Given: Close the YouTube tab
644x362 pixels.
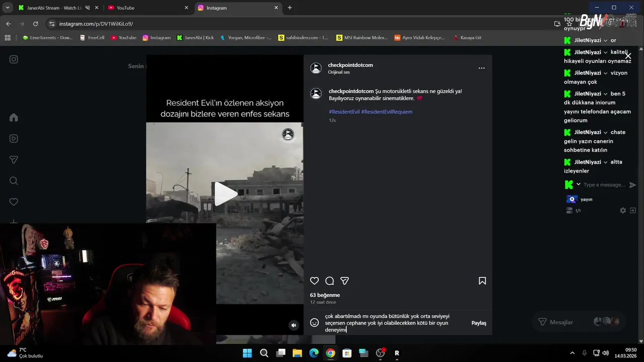Looking at the screenshot, I should click(186, 8).
